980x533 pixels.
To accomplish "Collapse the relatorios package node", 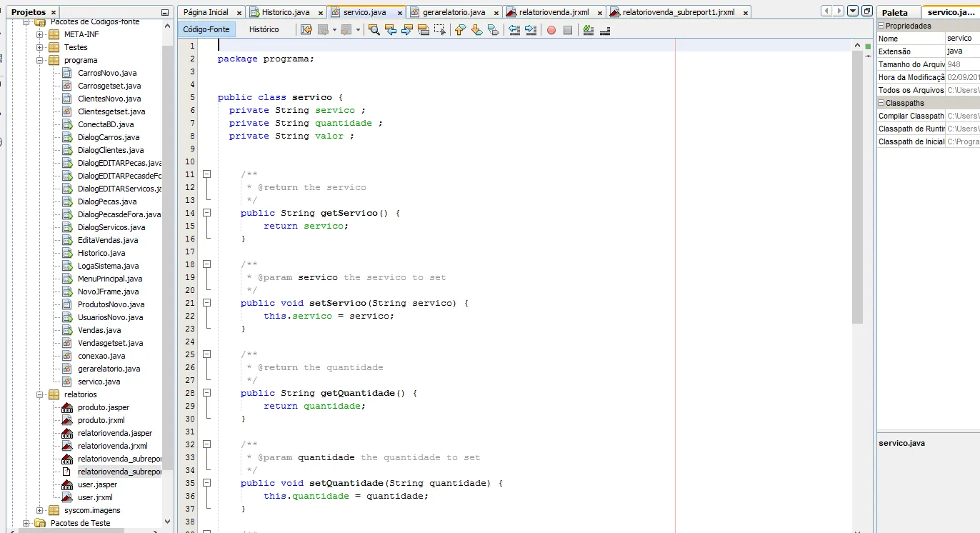I will [40, 394].
